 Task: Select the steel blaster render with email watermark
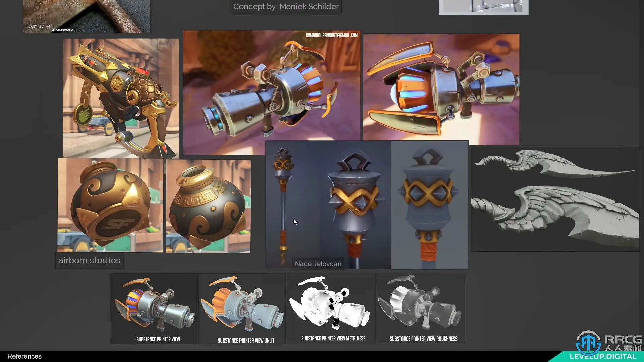tap(272, 92)
